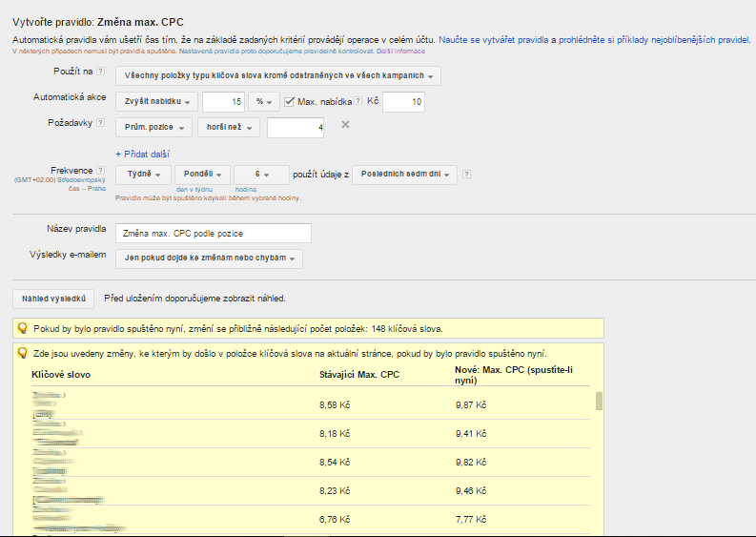The image size is (756, 537).
Task: Click the percentage field containing 15
Action: pos(223,101)
